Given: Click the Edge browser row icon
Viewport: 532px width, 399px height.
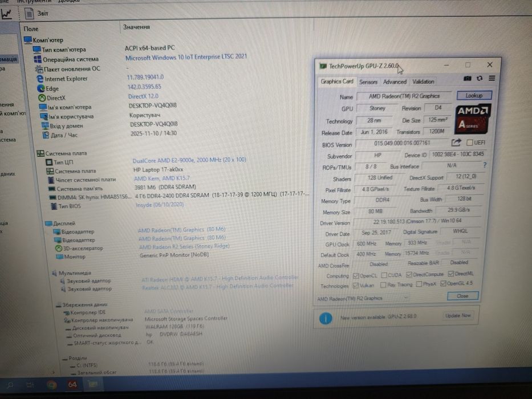Looking at the screenshot, I should [41, 88].
